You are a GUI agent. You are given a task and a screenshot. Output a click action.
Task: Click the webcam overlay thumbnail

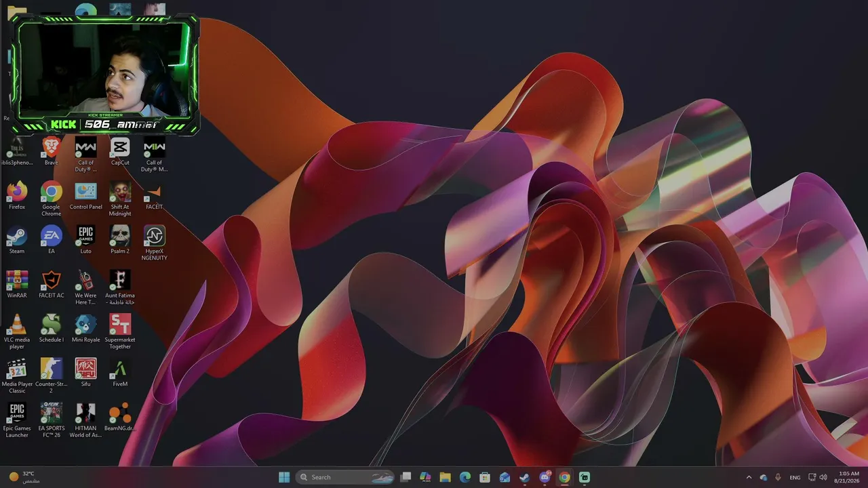click(x=106, y=75)
